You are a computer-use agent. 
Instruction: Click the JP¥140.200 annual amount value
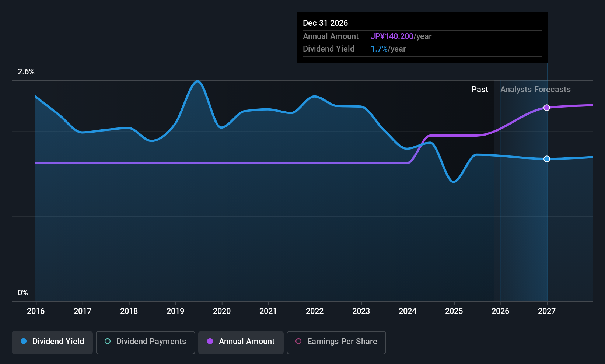point(392,36)
